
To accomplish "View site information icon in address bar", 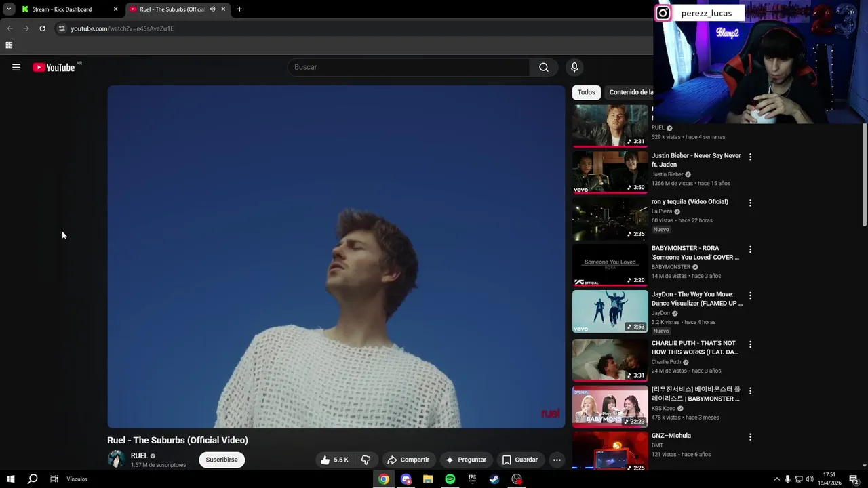I will pos(62,28).
